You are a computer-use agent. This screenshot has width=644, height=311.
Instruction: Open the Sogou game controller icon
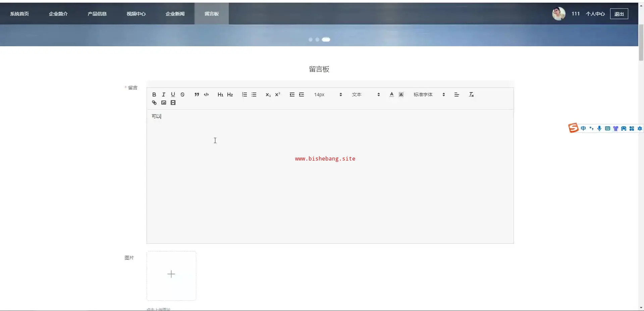click(x=624, y=128)
